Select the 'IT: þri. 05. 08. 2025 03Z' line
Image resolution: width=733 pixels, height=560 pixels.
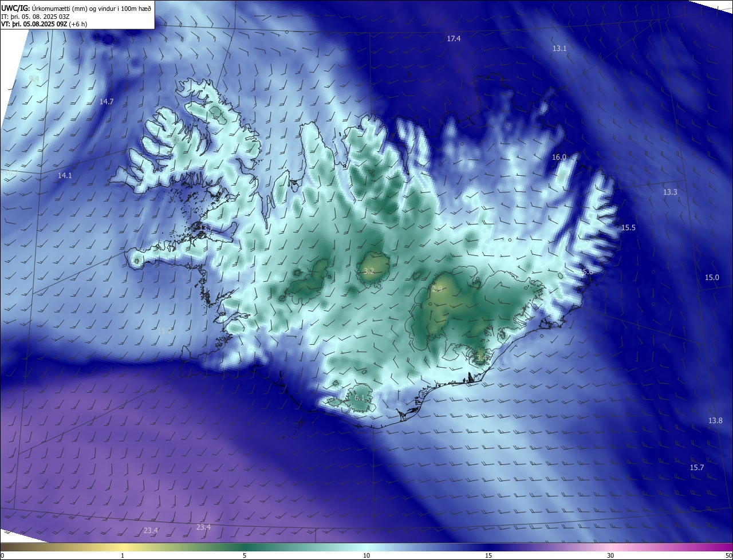pyautogui.click(x=36, y=17)
